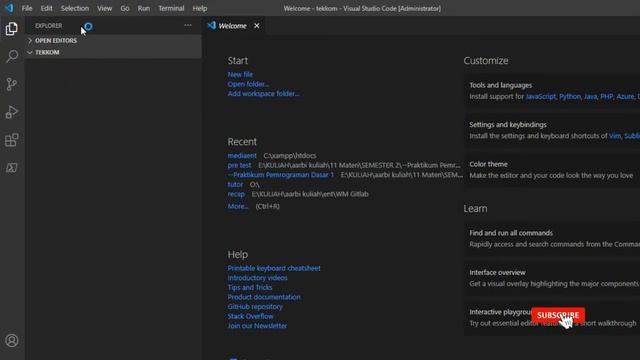Screen dimensions: 640x360
Task: Open the Search view icon
Action: 11,56
